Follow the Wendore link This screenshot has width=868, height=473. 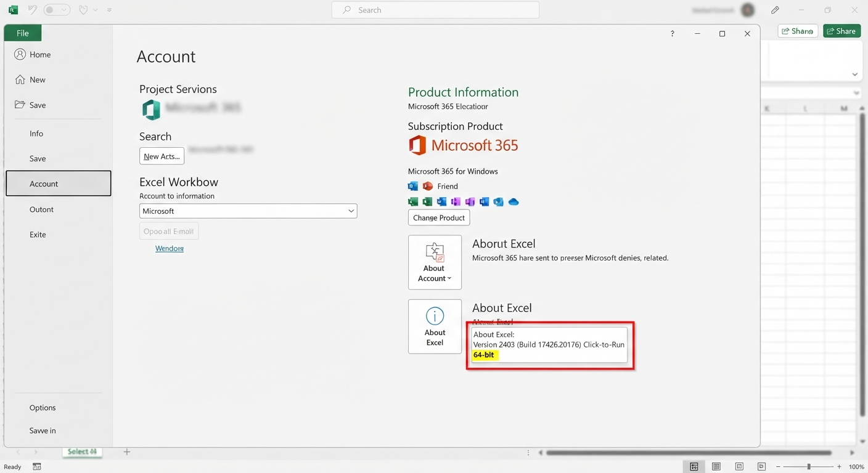(x=170, y=248)
